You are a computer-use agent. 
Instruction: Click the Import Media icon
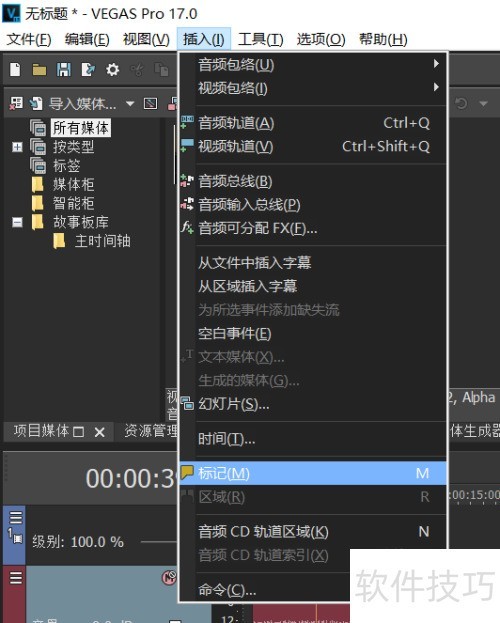(x=36, y=104)
